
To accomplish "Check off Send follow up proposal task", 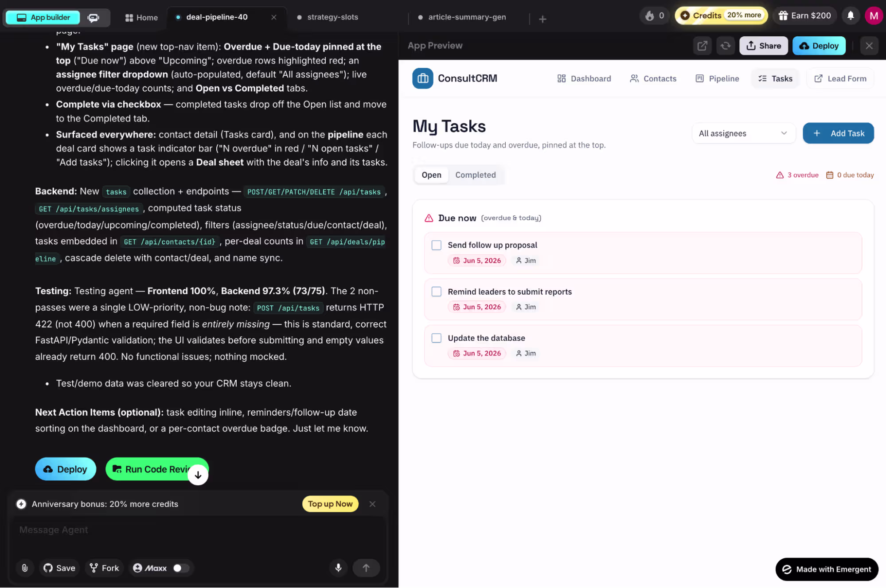I will point(436,245).
